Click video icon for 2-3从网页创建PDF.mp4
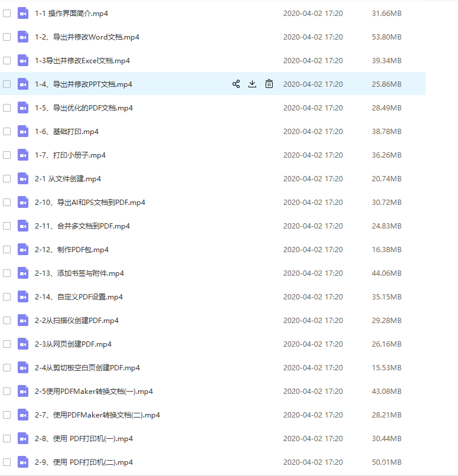The width and height of the screenshot is (458, 476). pyautogui.click(x=23, y=344)
